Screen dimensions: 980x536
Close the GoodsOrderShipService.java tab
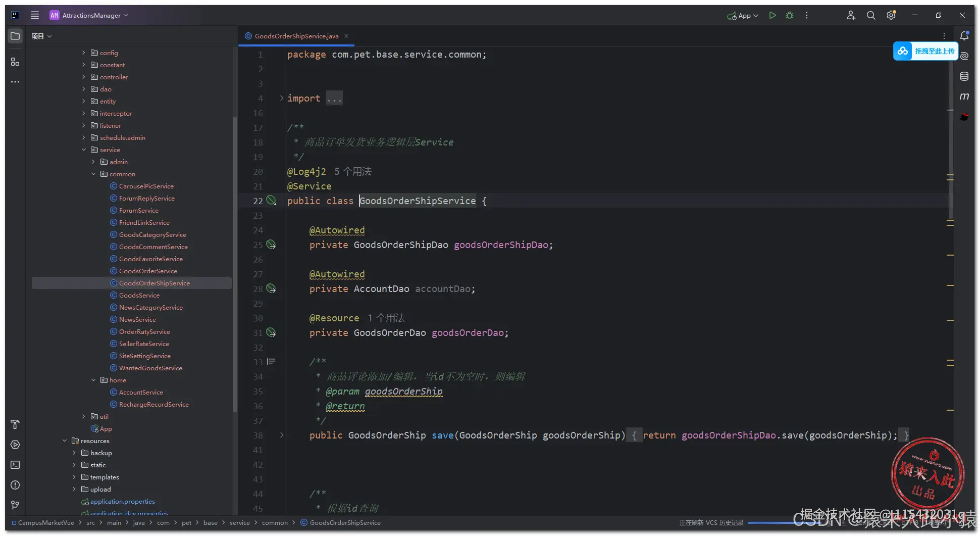346,36
